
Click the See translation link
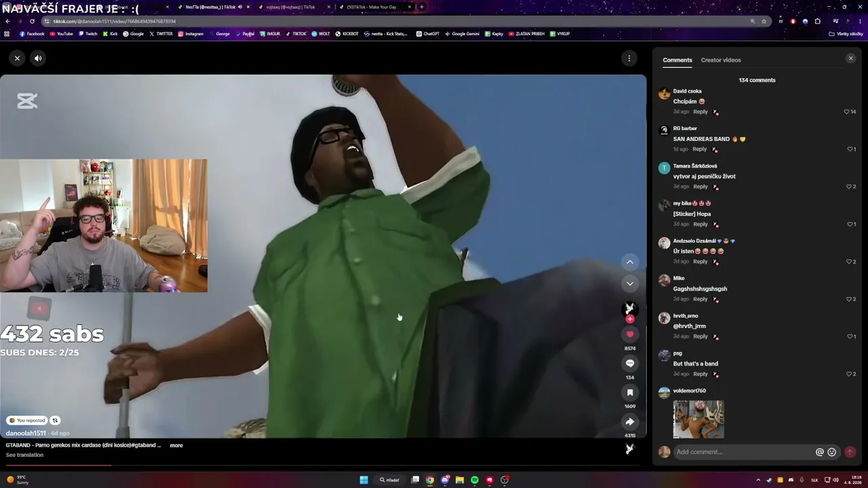[24, 455]
